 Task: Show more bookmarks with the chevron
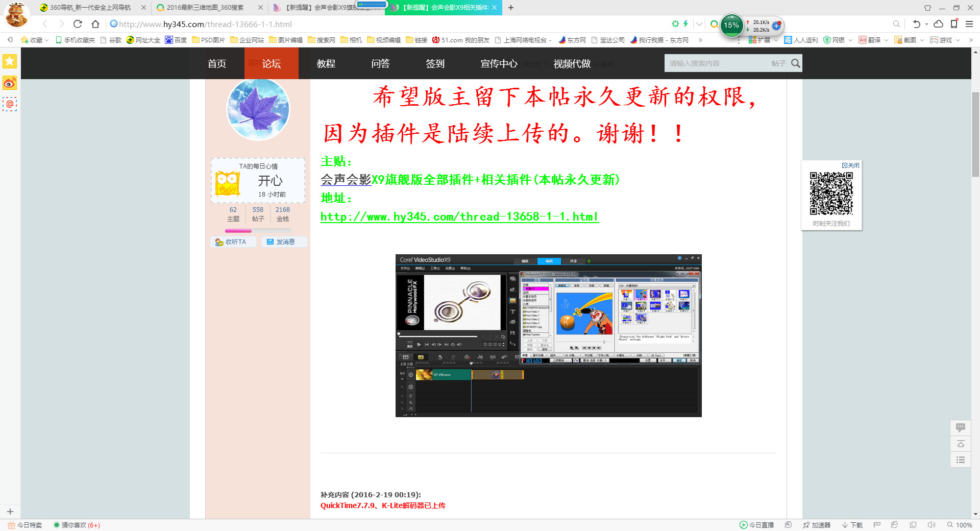click(x=700, y=40)
